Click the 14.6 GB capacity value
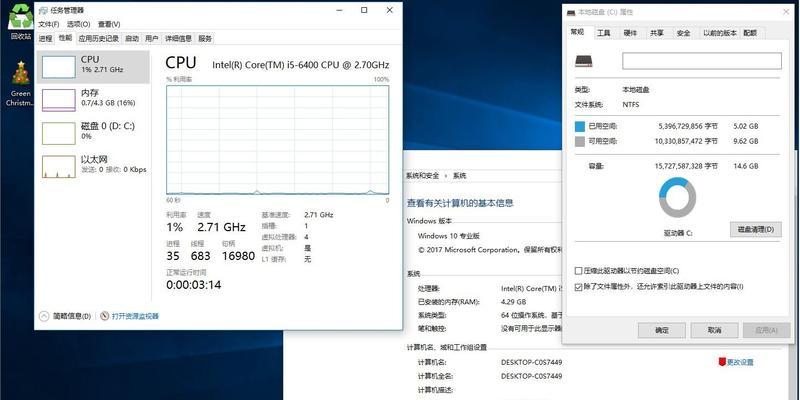The height and width of the screenshot is (400, 800). coord(746,166)
